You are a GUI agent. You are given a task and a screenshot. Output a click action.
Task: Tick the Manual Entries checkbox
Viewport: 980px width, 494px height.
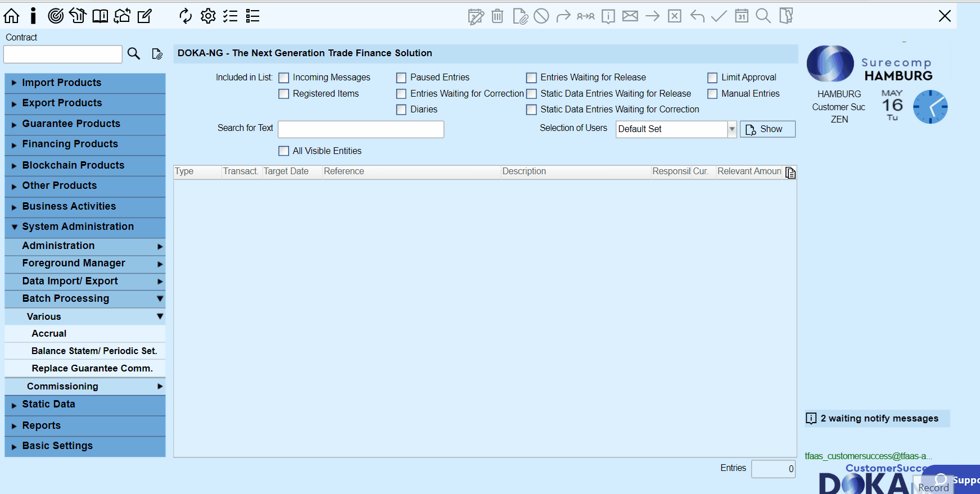click(x=712, y=94)
